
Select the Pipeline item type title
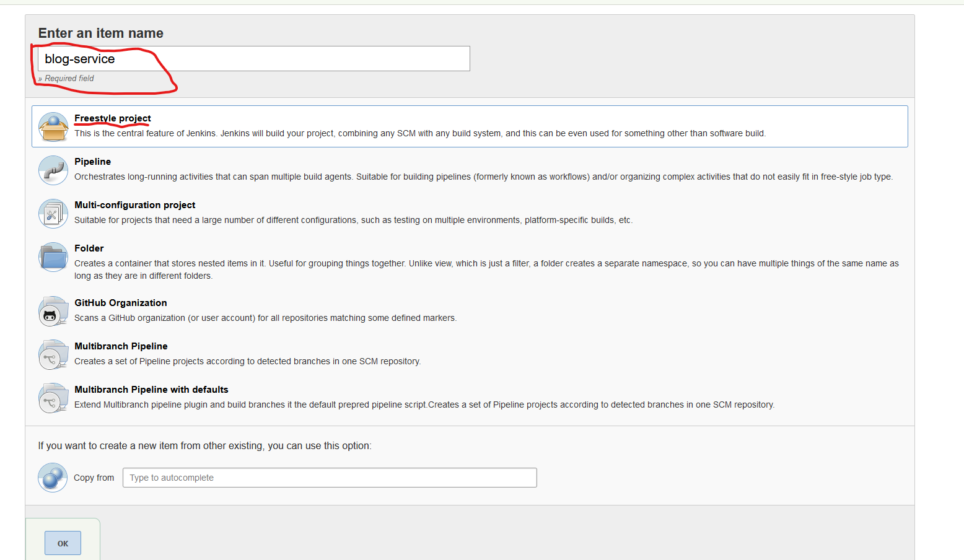tap(93, 162)
